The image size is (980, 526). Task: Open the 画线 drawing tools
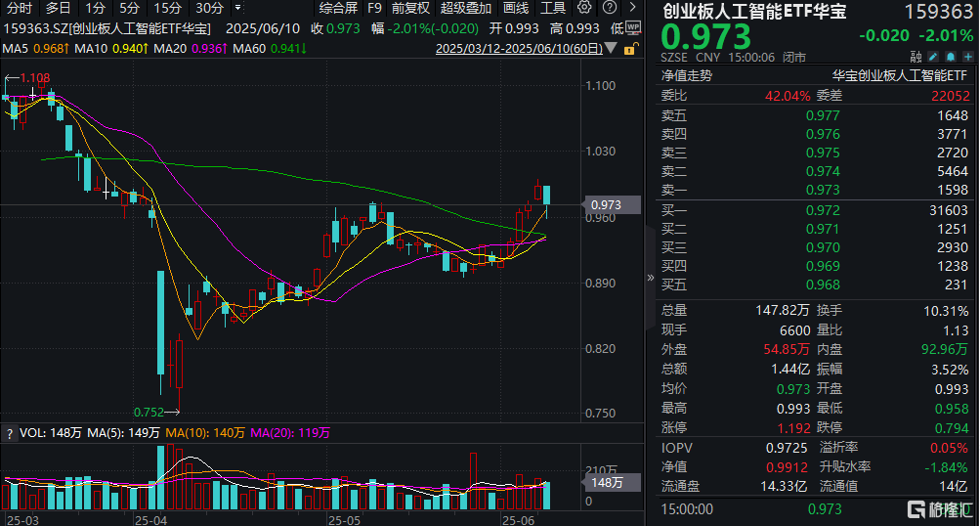[516, 8]
